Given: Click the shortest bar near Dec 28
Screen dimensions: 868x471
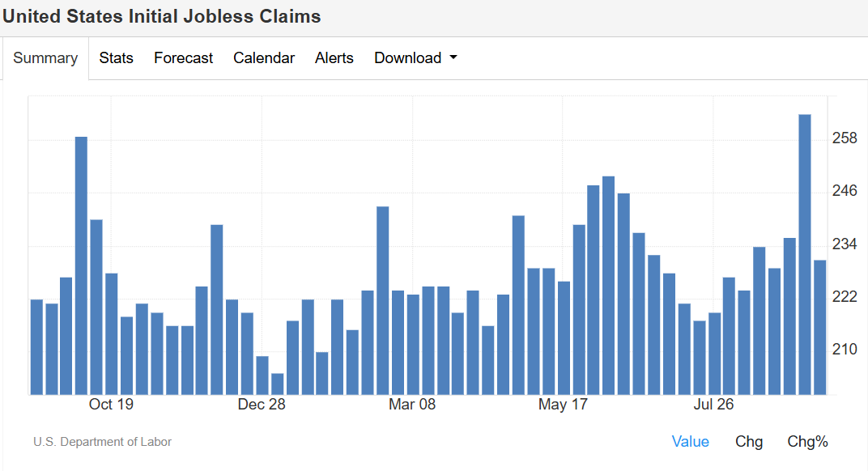Looking at the screenshot, I should click(278, 384).
